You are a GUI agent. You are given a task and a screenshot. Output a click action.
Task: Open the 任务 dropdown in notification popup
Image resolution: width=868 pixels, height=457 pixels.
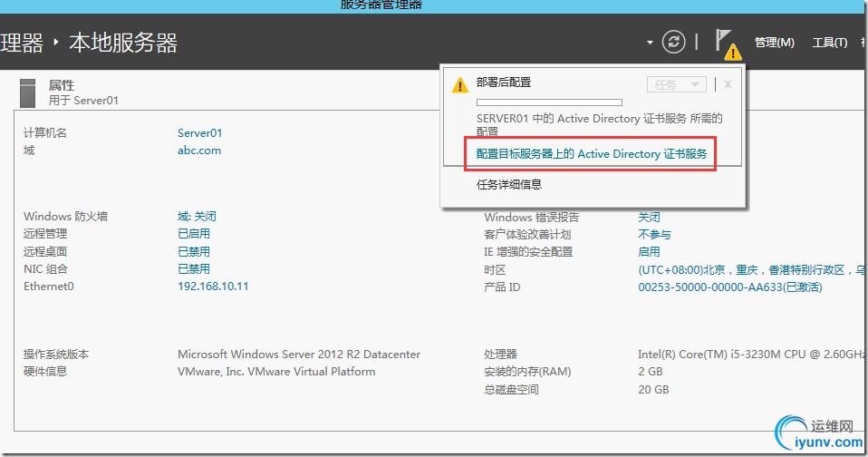pyautogui.click(x=677, y=84)
